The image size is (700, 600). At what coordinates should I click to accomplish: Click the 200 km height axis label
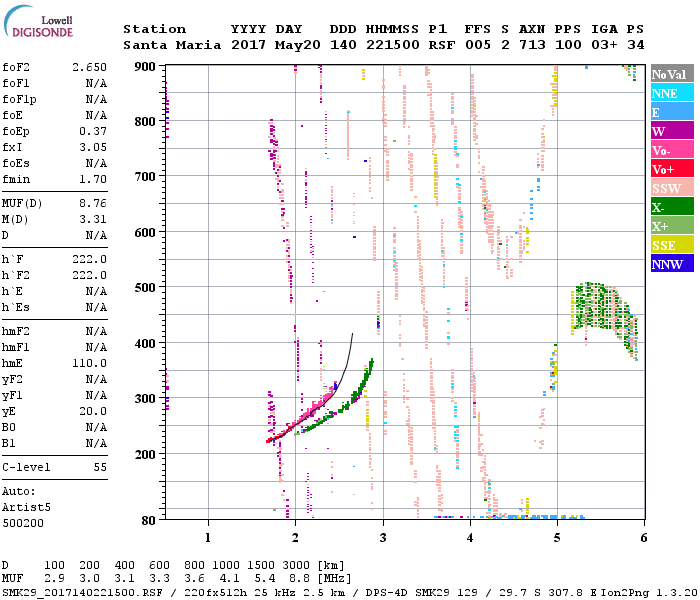(x=145, y=454)
